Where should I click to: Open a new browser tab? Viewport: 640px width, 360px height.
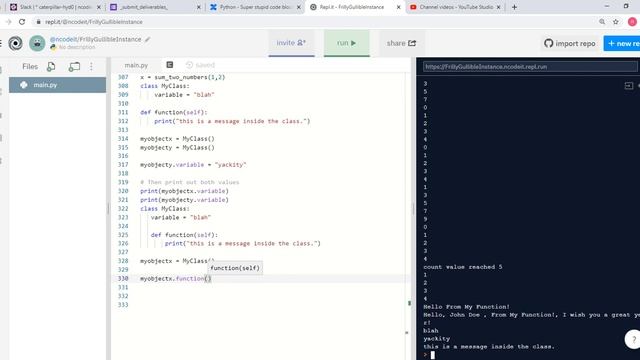[514, 7]
